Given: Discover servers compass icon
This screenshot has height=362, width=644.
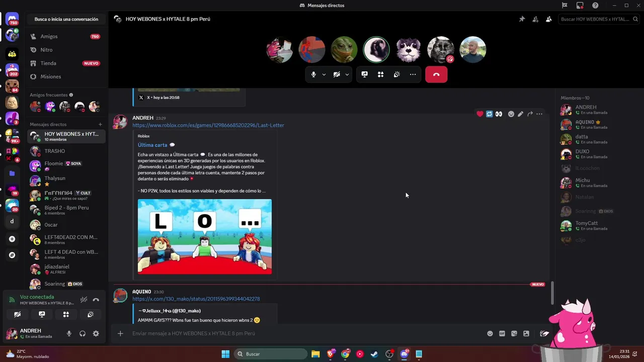Looking at the screenshot, I should [x=12, y=255].
